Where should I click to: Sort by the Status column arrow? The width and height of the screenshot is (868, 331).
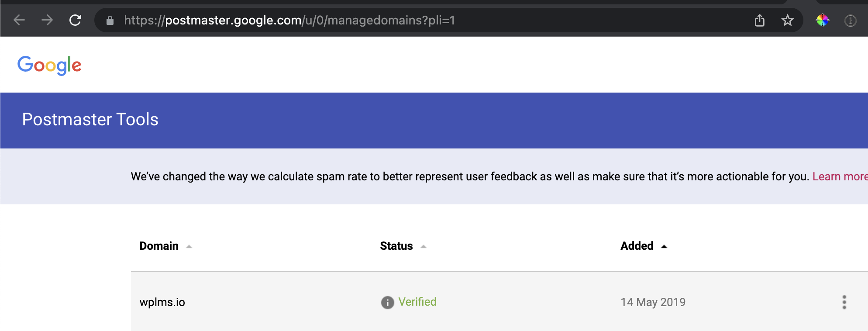pos(424,247)
